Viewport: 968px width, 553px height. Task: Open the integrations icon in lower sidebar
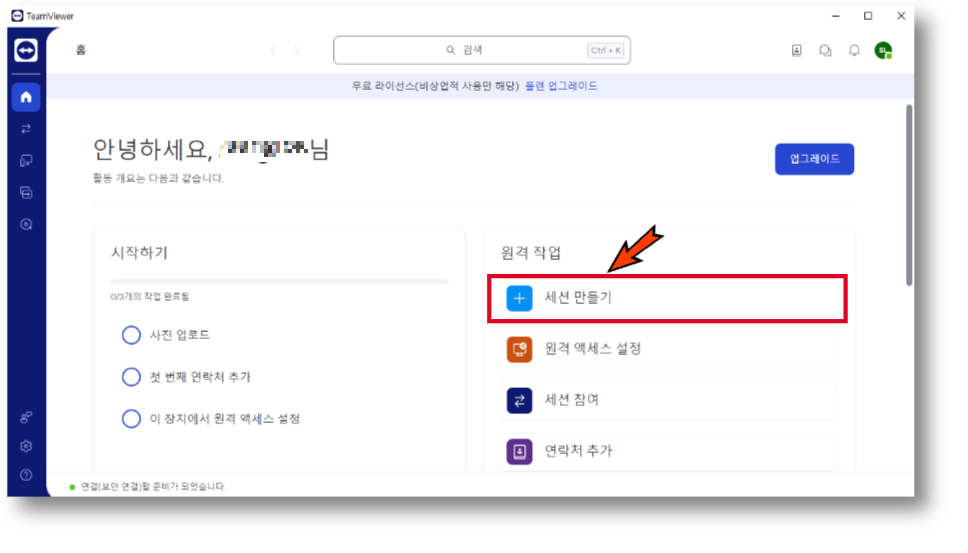(x=26, y=417)
